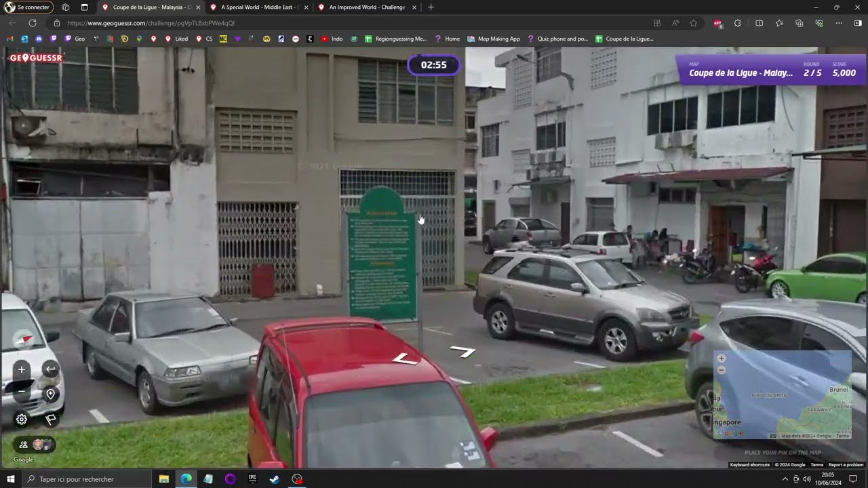Click the taskbar search box

[85, 479]
